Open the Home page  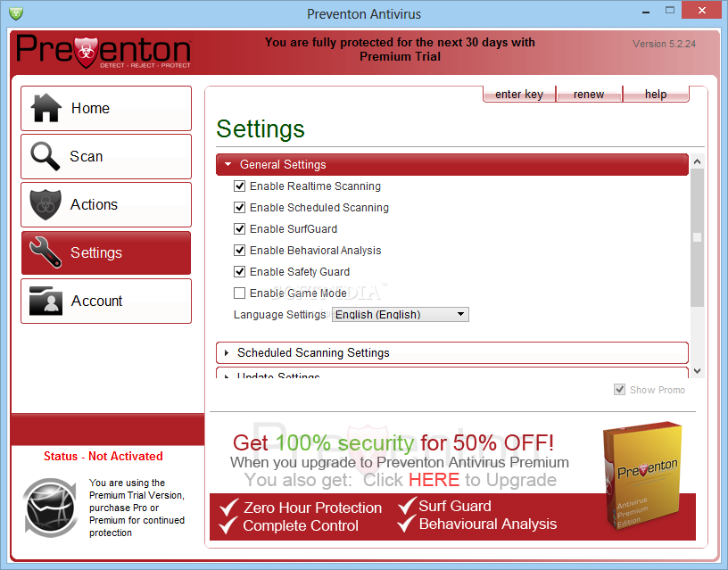106,108
